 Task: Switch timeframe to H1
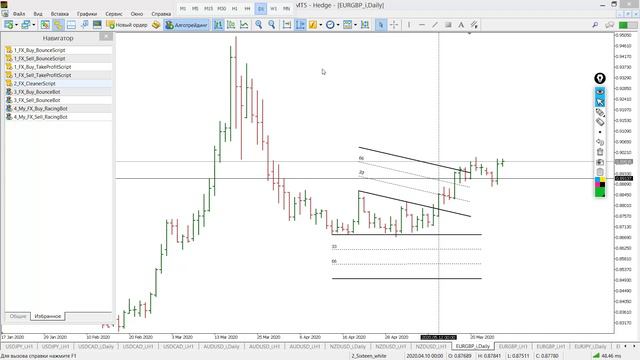click(x=235, y=8)
